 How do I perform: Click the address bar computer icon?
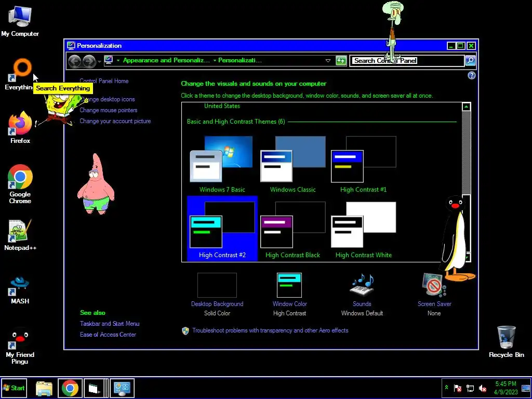click(109, 60)
